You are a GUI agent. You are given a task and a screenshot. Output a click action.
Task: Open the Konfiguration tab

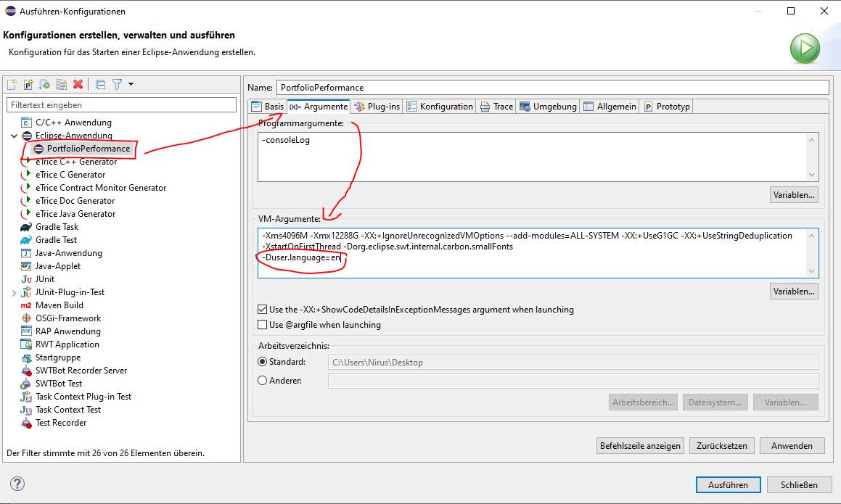pyautogui.click(x=440, y=107)
